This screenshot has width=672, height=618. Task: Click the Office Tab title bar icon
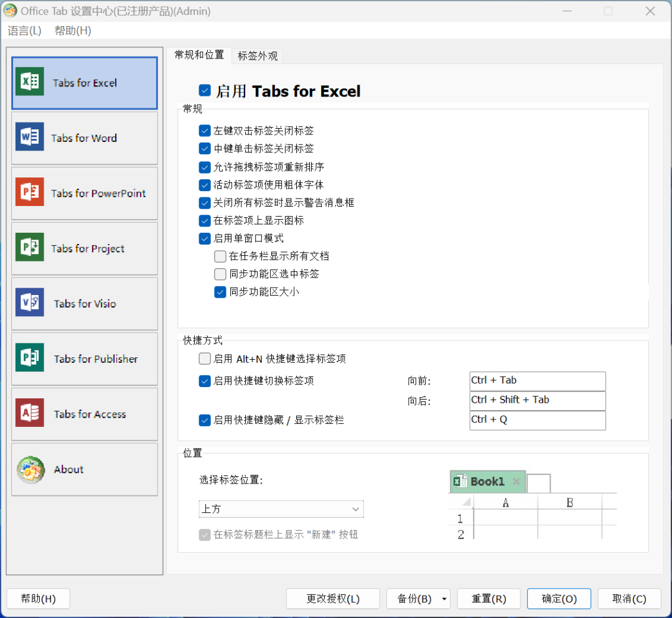pos(10,11)
